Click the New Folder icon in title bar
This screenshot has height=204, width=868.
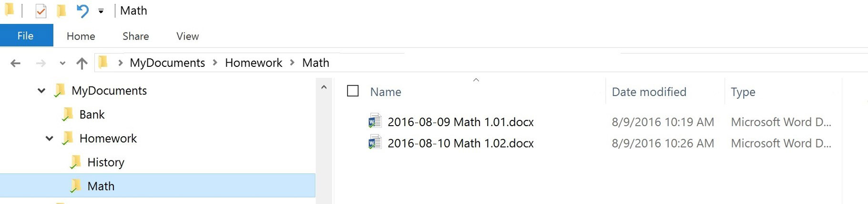61,11
